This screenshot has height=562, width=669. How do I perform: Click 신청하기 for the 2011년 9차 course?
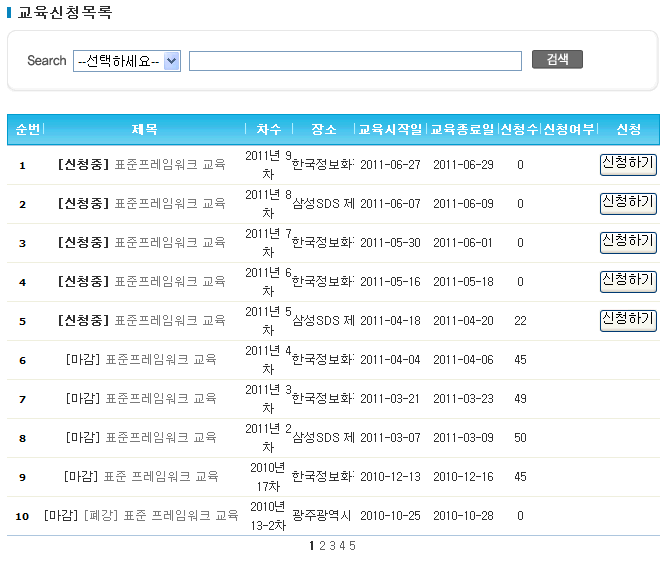click(628, 164)
